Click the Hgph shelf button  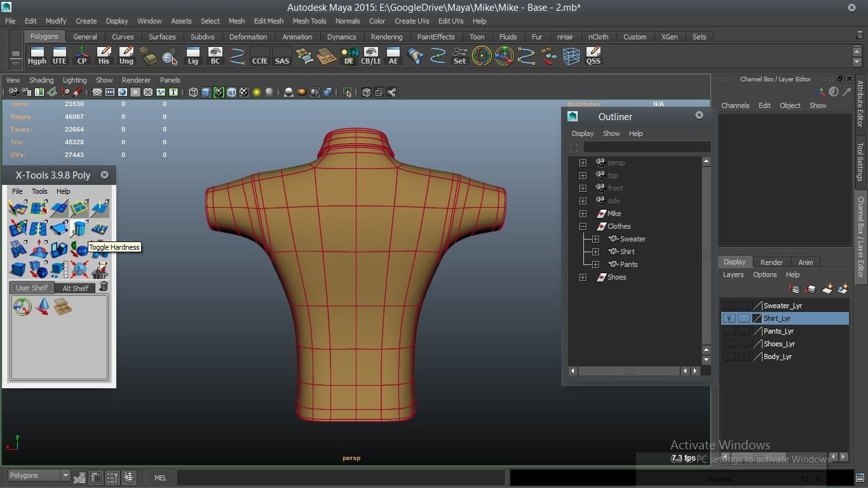37,56
